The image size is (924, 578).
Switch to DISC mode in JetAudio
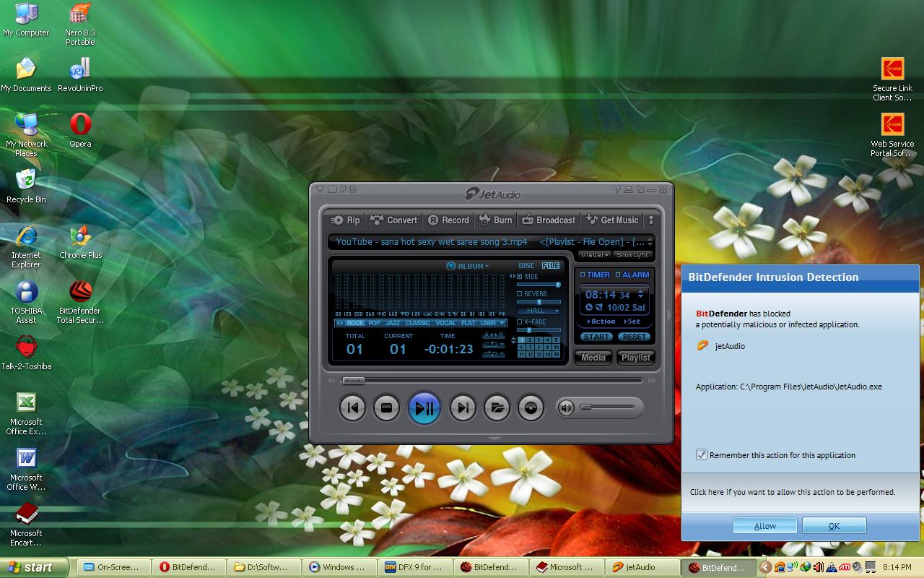click(x=527, y=266)
